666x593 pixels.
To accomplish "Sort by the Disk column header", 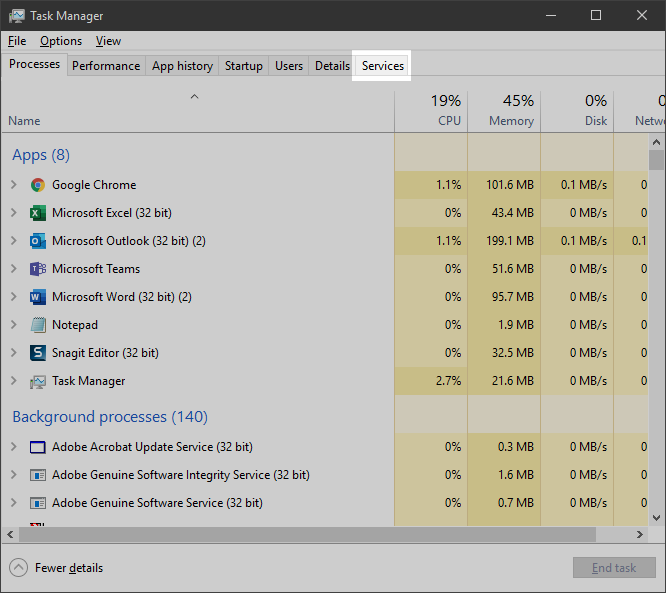I will pyautogui.click(x=577, y=111).
